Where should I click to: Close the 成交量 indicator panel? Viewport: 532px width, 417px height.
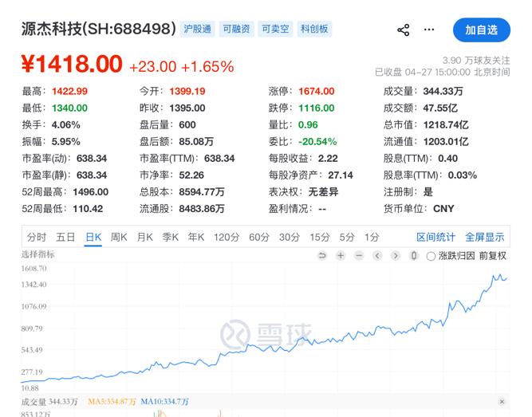[x=502, y=402]
